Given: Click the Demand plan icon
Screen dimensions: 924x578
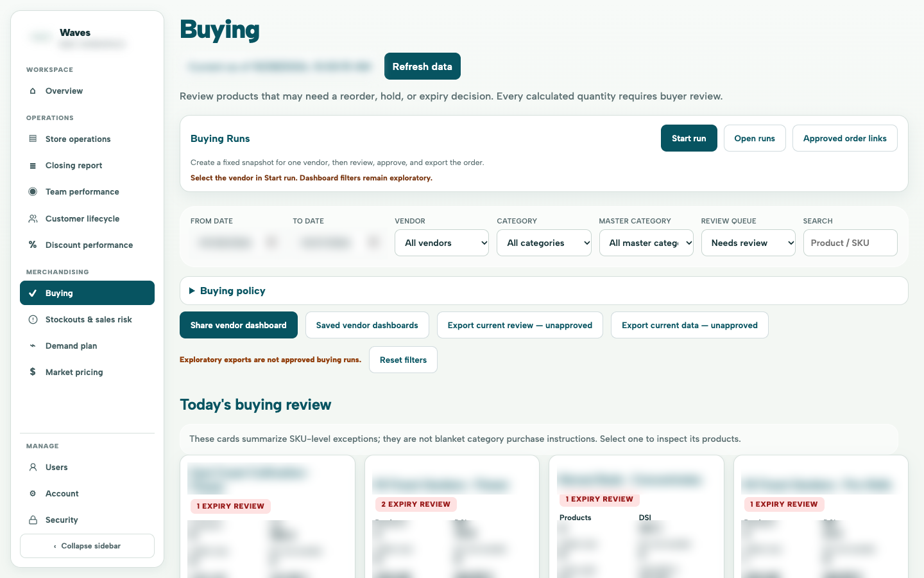Looking at the screenshot, I should coord(33,346).
